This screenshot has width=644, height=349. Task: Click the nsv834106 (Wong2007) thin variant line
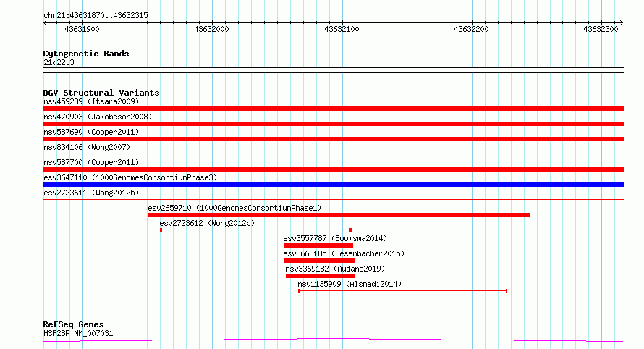tap(333, 154)
